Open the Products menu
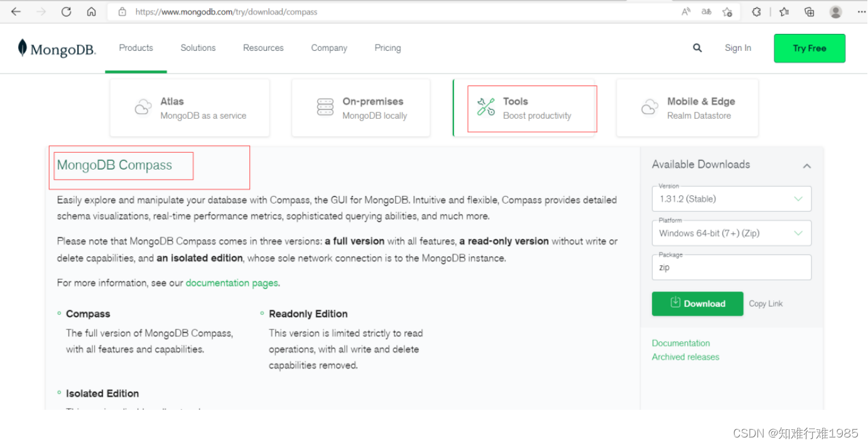 tap(136, 48)
